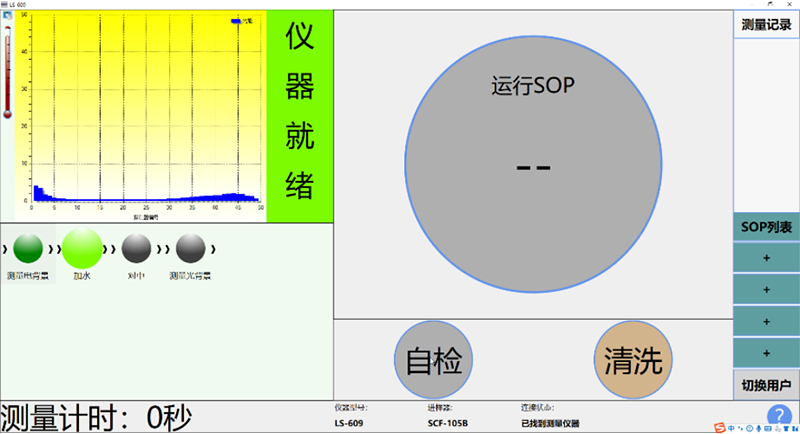The width and height of the screenshot is (800, 434).
Task: Click the gray 测量光背景 step indicator
Action: pyautogui.click(x=190, y=248)
